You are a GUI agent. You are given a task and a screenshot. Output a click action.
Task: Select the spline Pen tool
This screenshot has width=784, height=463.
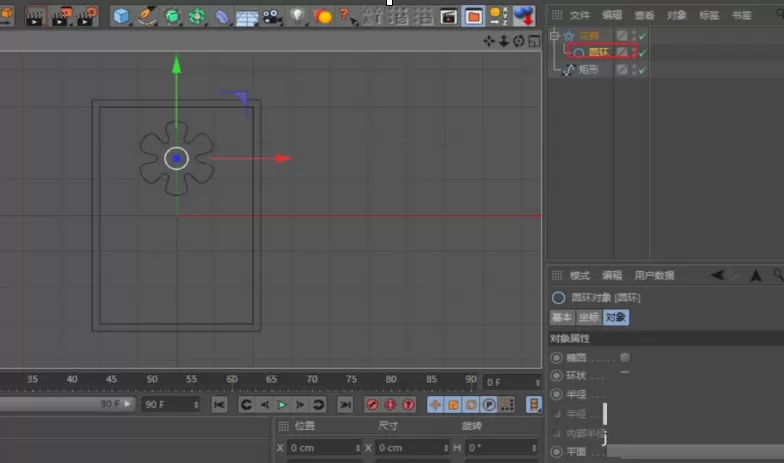(146, 16)
